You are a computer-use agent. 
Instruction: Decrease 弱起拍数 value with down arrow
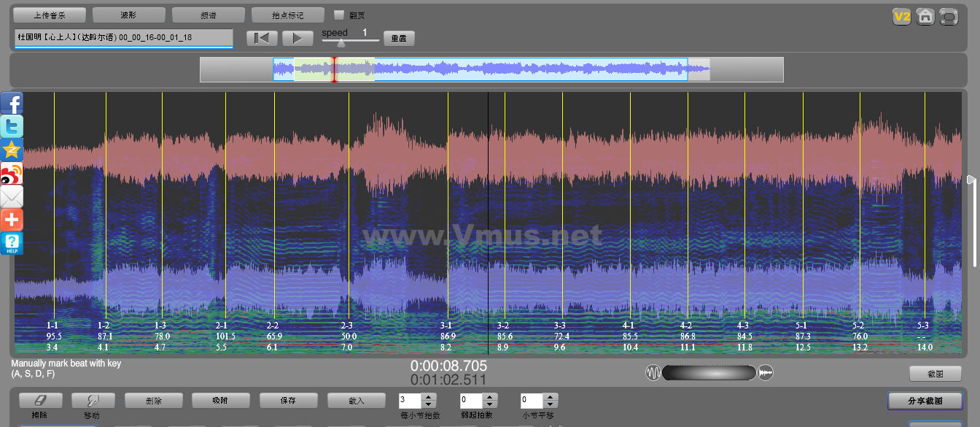(x=490, y=404)
